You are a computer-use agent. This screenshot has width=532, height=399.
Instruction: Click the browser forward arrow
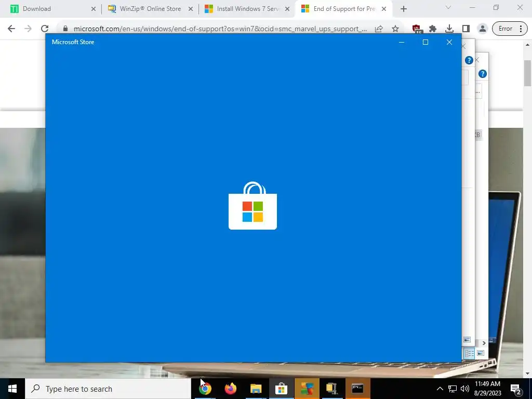coord(28,29)
